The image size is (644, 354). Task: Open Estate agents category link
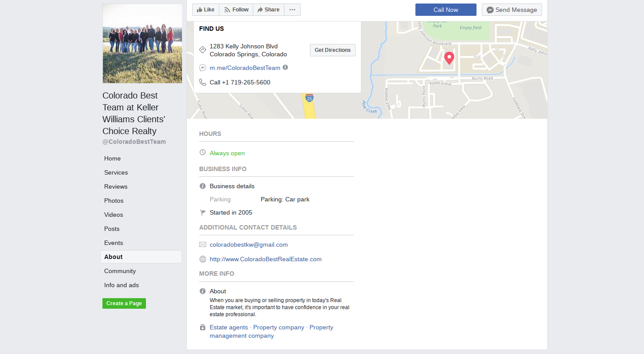point(229,327)
